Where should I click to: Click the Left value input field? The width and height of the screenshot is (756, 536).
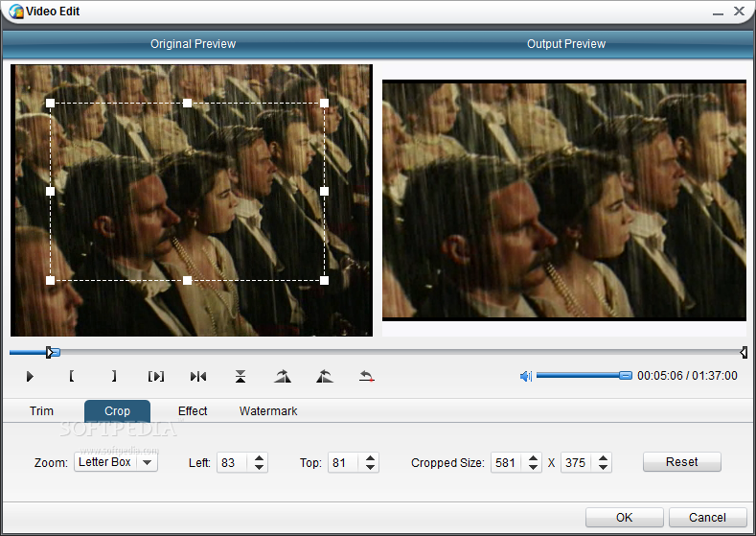point(232,463)
